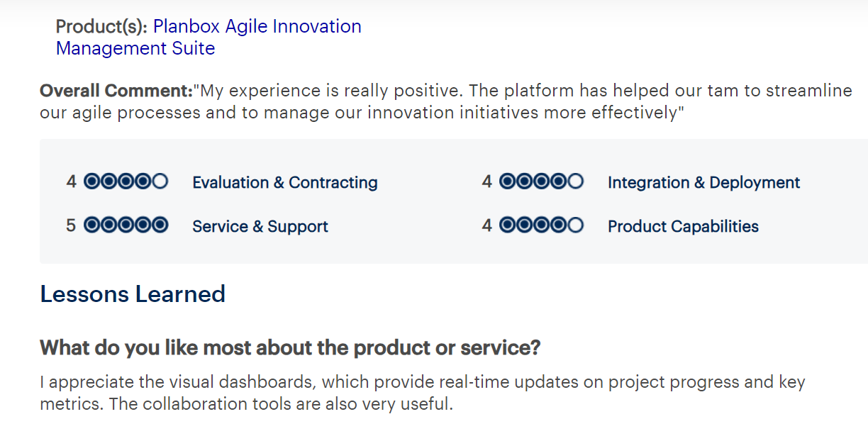Click the empty fifth circle for Product Capabilities
868x436 pixels.
pyautogui.click(x=576, y=225)
